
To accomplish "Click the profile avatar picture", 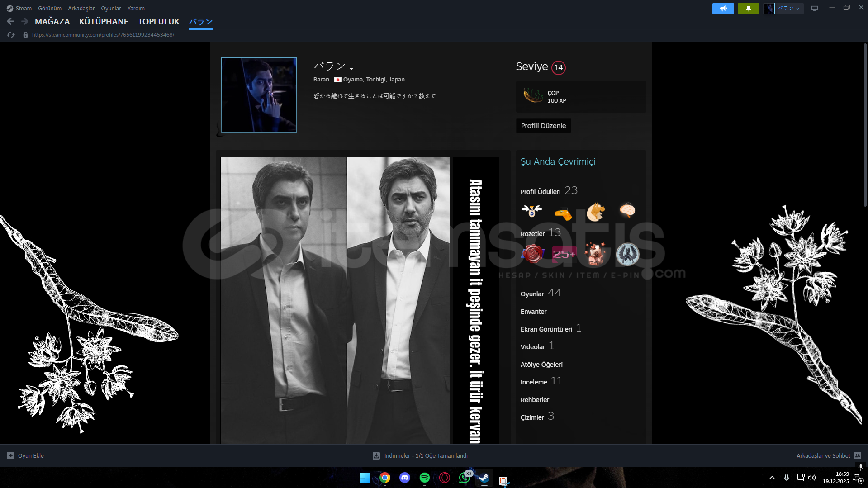I will coord(259,95).
